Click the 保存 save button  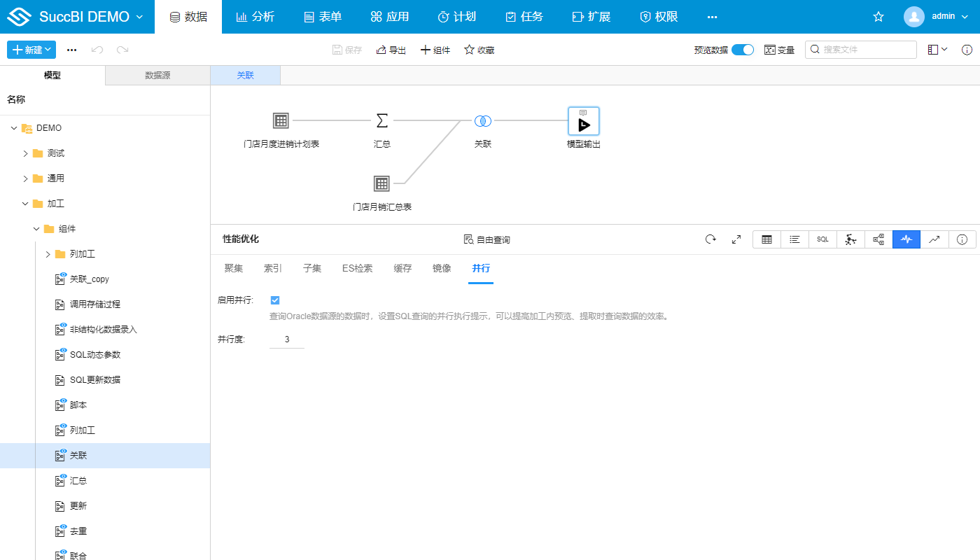(347, 50)
